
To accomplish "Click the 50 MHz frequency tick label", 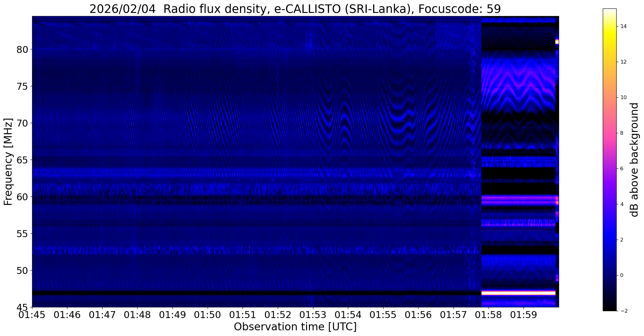I will click(x=22, y=271).
